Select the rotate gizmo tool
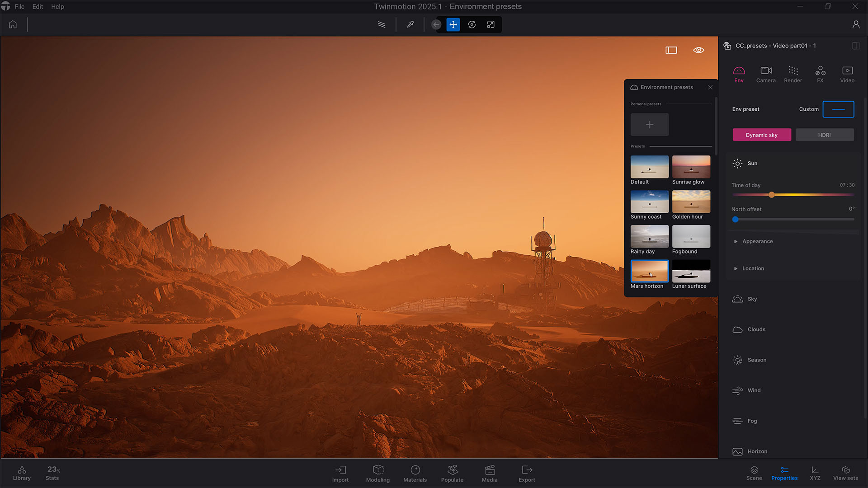868x488 pixels. click(472, 24)
